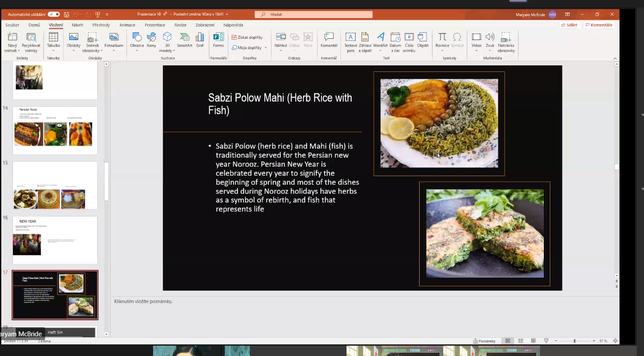Open the Video insert menu
Image resolution: width=644 pixels, height=356 pixels.
coord(476,41)
